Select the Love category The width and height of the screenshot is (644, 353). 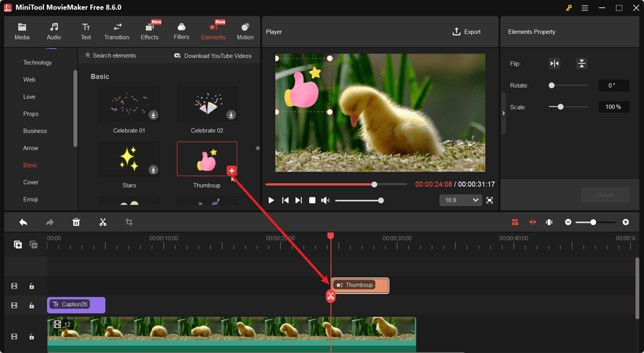29,97
